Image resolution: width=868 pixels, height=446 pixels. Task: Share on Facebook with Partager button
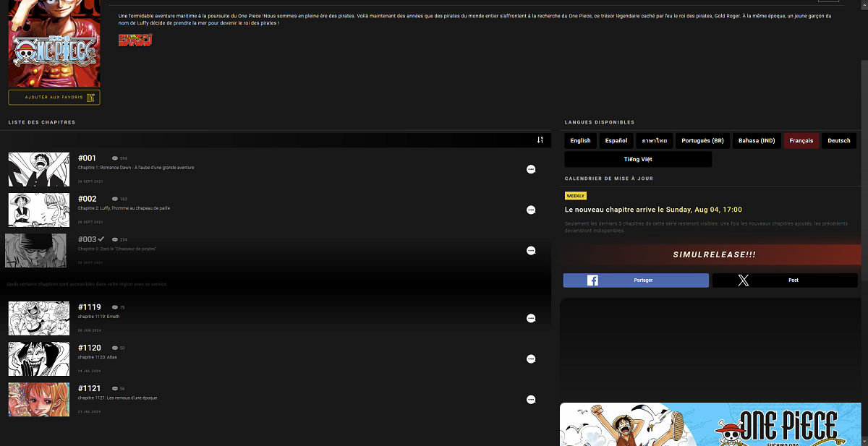point(636,280)
